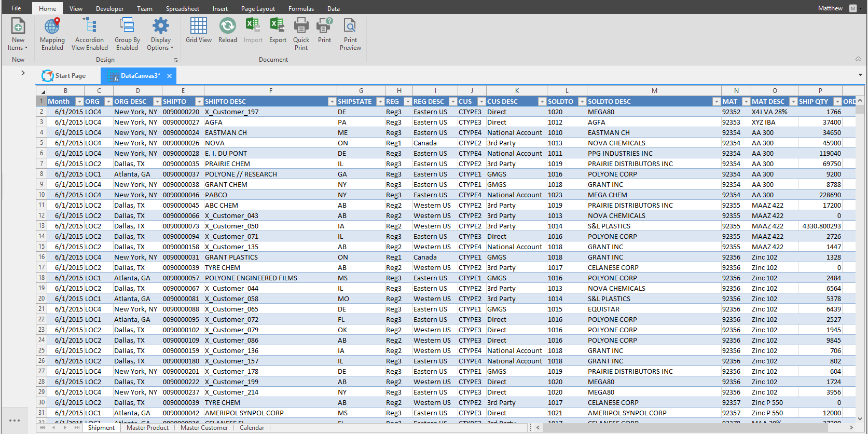The height and width of the screenshot is (434, 868).
Task: Select cell 'POLYONE ENGINEERED FILMS'
Action: (x=270, y=278)
